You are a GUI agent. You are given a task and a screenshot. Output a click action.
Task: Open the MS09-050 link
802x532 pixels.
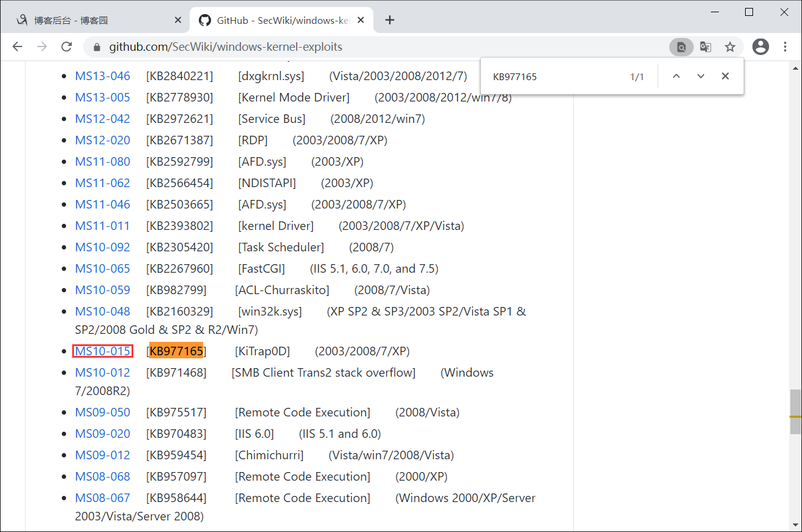point(103,412)
